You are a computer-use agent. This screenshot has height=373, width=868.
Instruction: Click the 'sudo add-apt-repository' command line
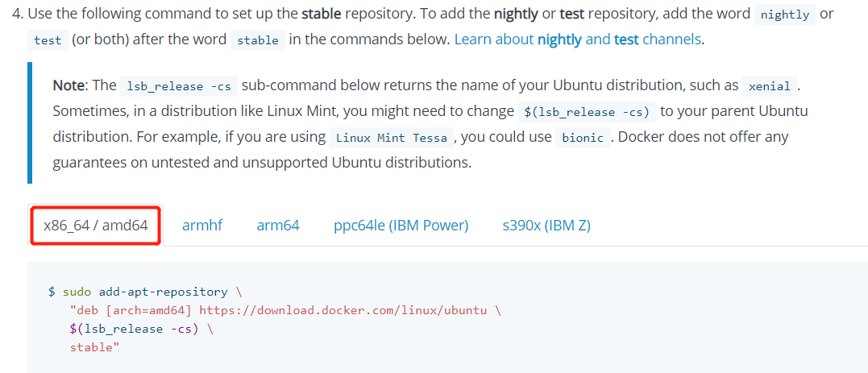click(145, 292)
